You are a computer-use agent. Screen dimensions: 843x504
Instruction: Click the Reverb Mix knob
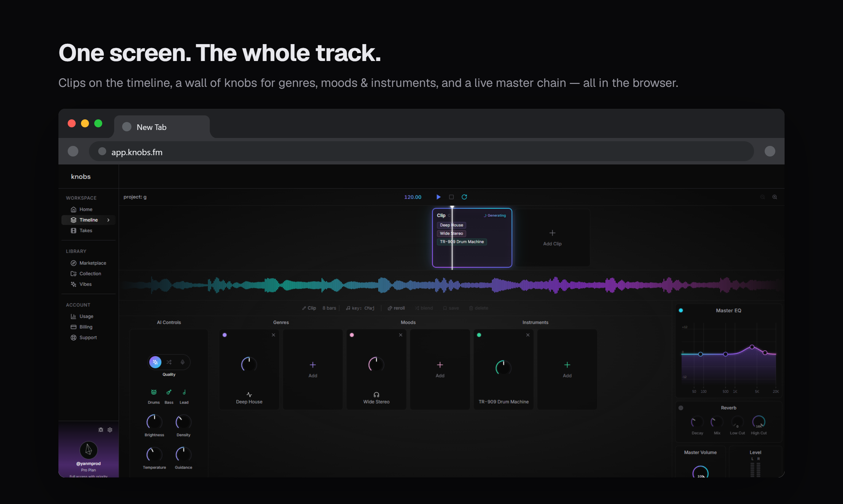point(717,422)
